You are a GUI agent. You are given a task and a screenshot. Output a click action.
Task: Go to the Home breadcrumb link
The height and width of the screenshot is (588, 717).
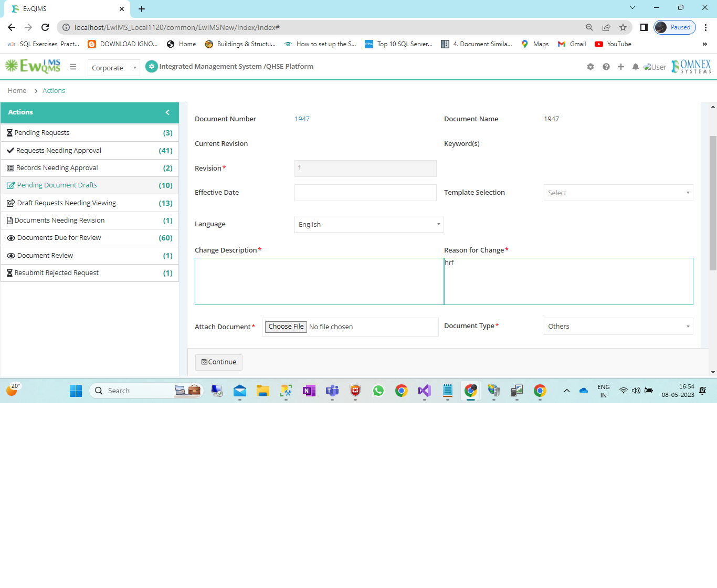tap(17, 91)
